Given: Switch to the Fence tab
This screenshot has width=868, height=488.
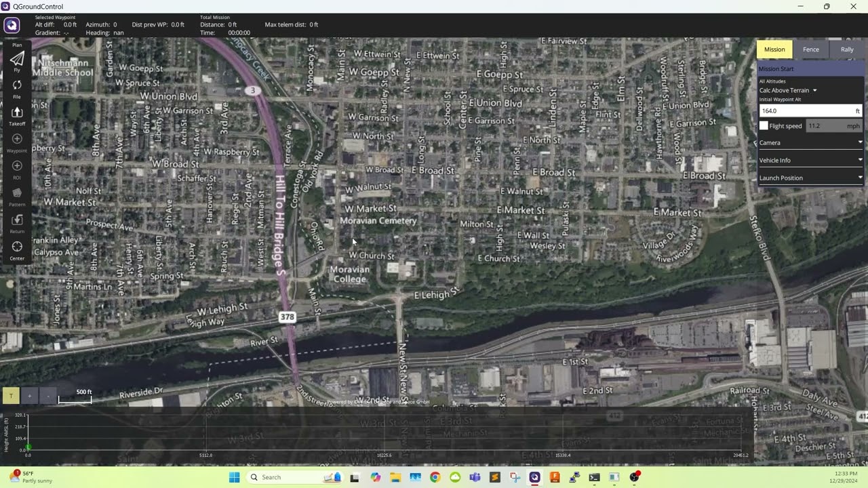Looking at the screenshot, I should click(811, 49).
